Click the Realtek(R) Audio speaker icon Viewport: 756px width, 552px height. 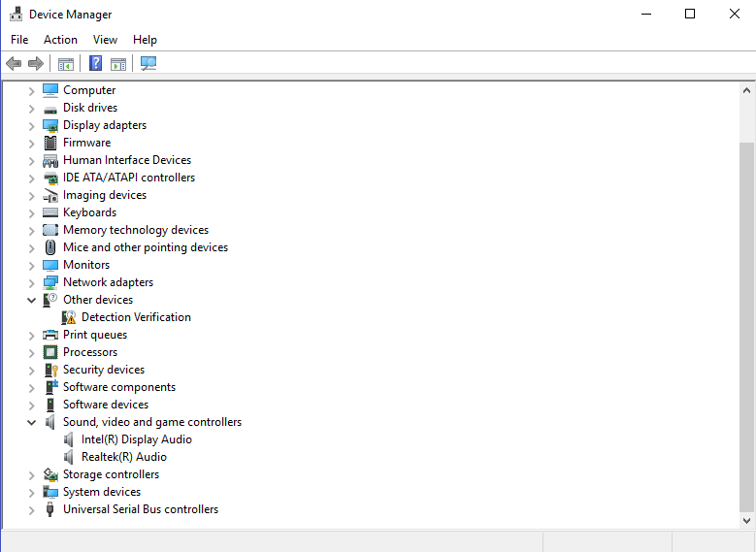click(x=69, y=457)
